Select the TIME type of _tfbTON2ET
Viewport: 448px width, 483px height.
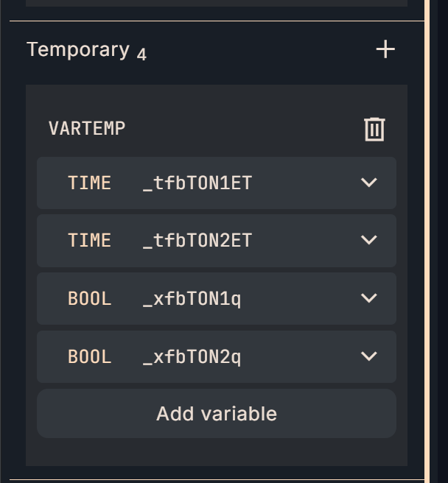[x=89, y=240]
